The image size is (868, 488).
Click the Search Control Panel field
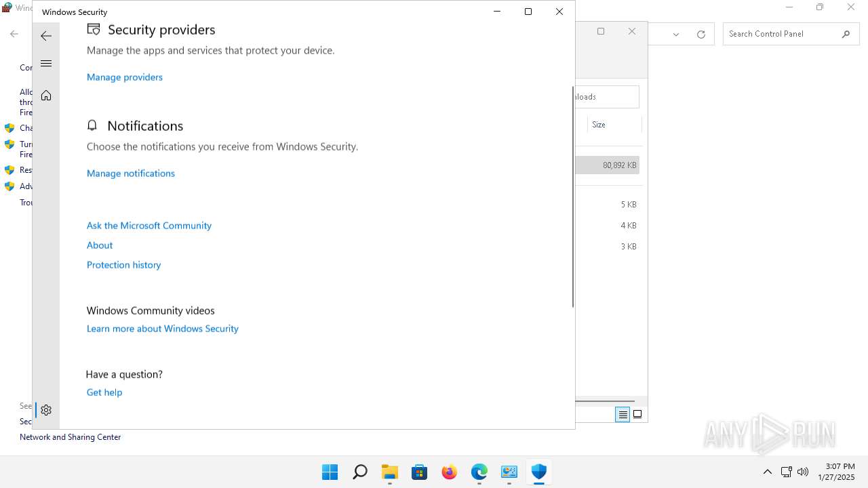coord(790,34)
